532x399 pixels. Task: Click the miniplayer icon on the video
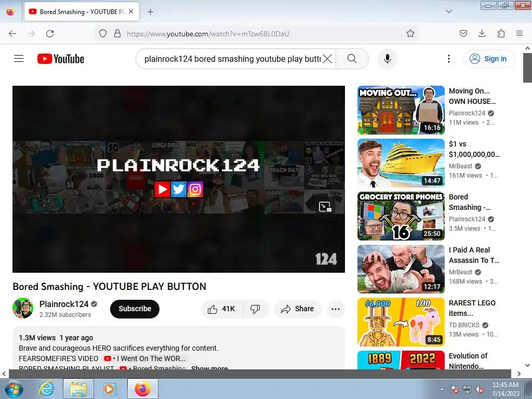pyautogui.click(x=325, y=206)
